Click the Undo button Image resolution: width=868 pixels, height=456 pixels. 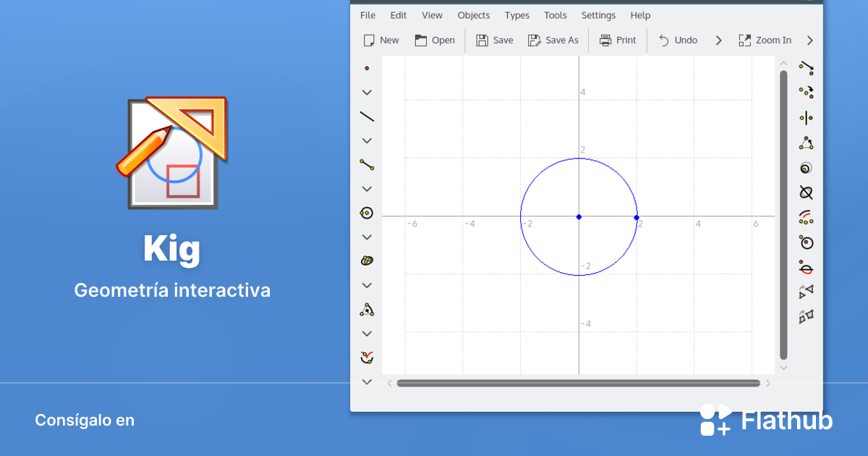point(678,41)
